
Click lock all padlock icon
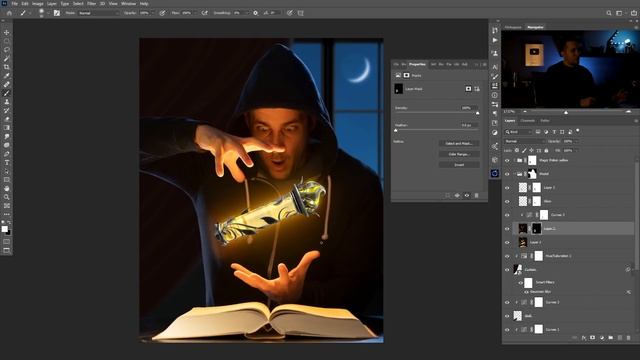click(x=547, y=151)
